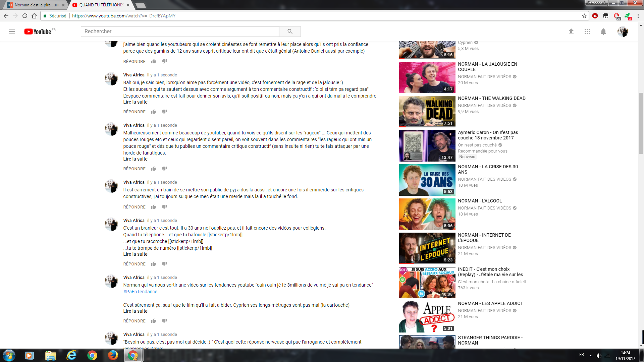Click RÉPONDRE under 'Il est carrément' comment
The image size is (644, 362).
[x=134, y=207]
